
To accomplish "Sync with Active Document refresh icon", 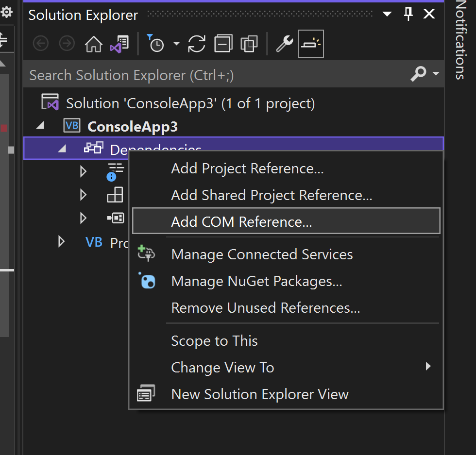I will [197, 44].
